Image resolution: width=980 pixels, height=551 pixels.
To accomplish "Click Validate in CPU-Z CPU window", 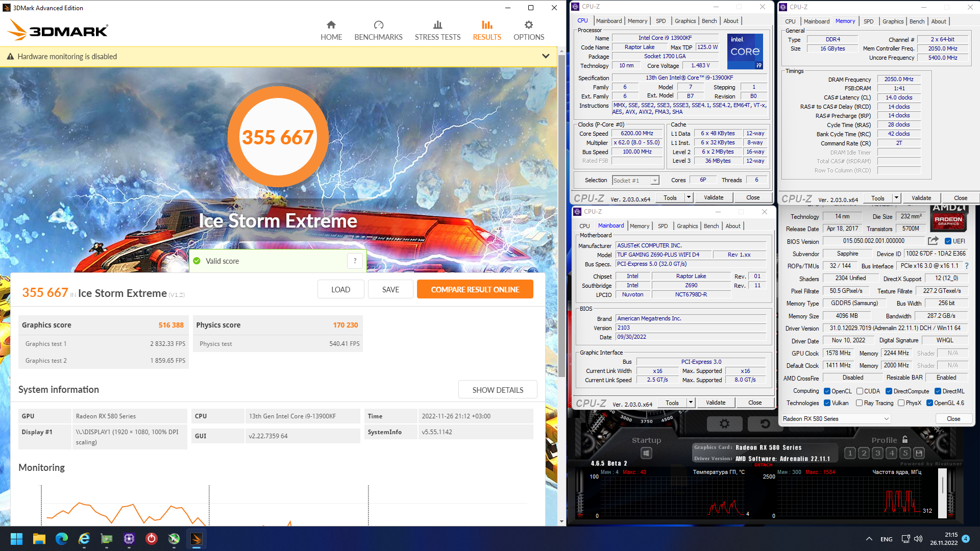I will pyautogui.click(x=714, y=197).
